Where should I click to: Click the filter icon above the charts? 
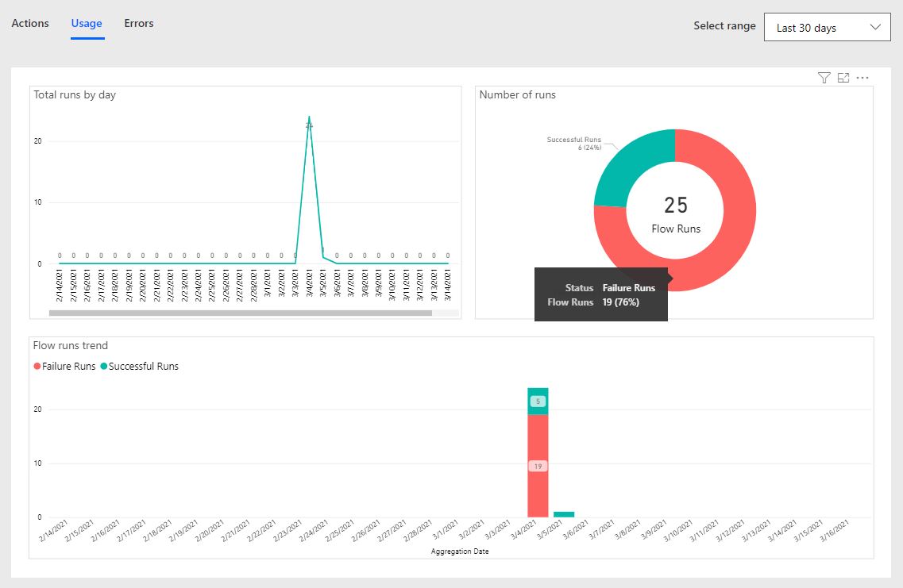point(823,77)
